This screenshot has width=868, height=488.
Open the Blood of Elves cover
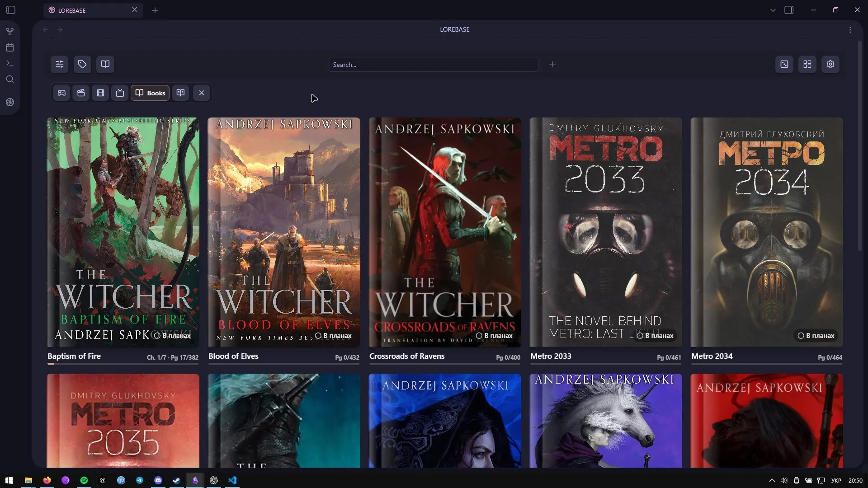point(284,232)
